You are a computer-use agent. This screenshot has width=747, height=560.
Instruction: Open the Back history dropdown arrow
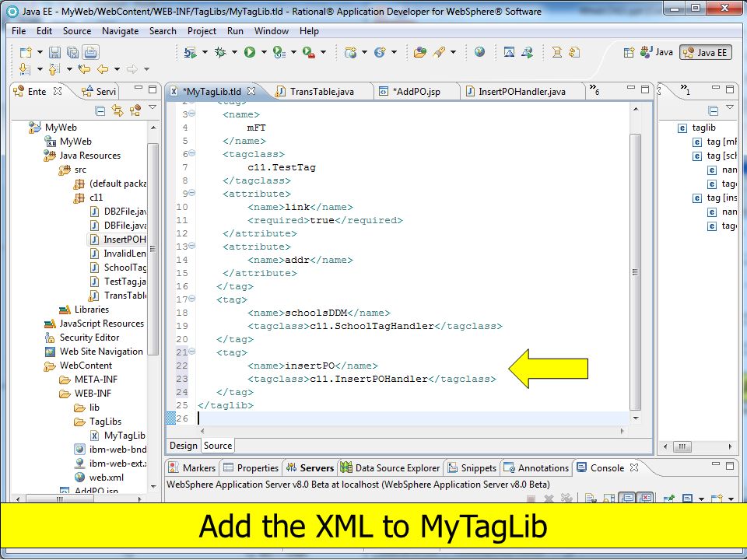pyautogui.click(x=117, y=69)
